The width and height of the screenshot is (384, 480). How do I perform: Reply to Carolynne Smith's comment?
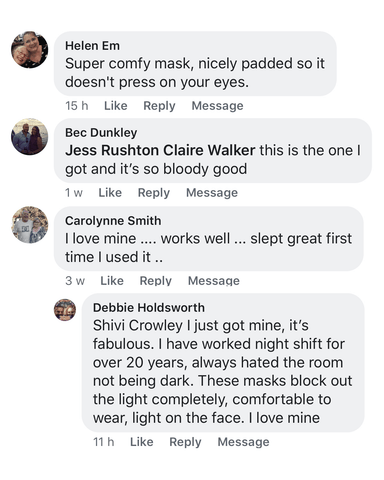pos(156,281)
